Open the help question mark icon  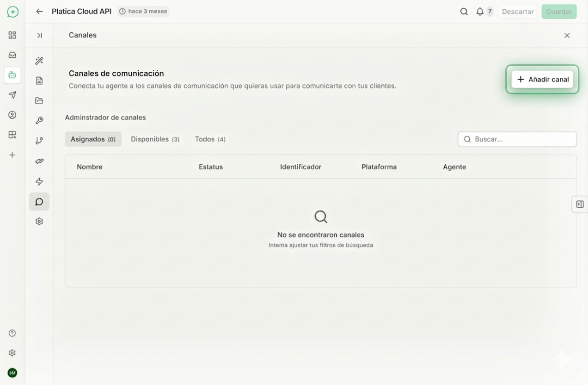12,333
